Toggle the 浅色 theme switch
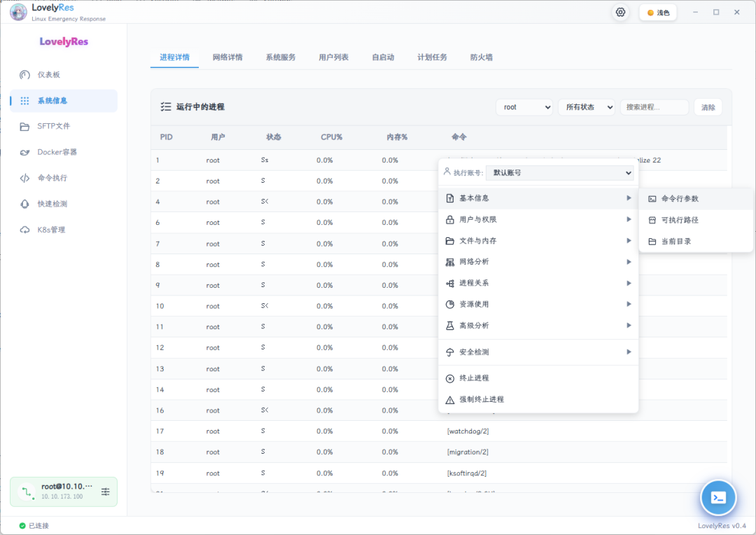This screenshot has width=756, height=535. (658, 13)
